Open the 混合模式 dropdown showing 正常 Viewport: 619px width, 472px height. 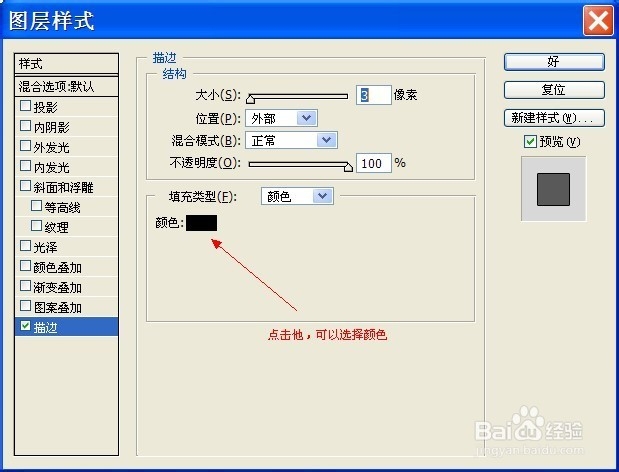(291, 140)
